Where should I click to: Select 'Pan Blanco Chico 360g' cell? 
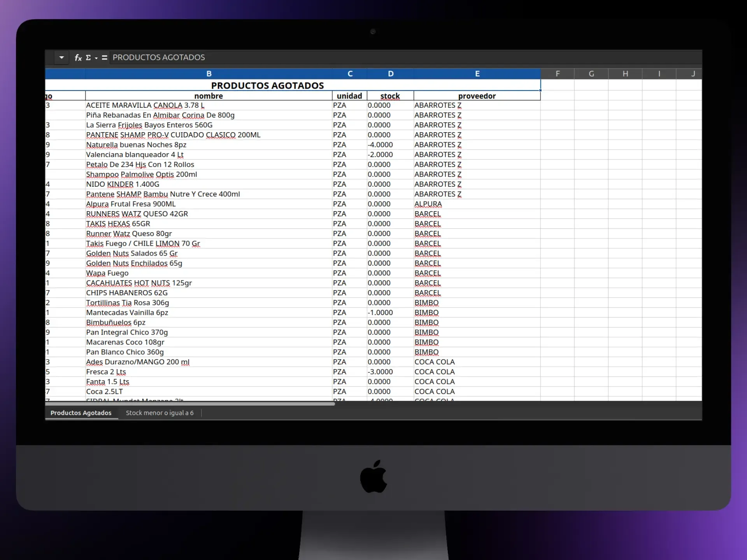coord(209,352)
